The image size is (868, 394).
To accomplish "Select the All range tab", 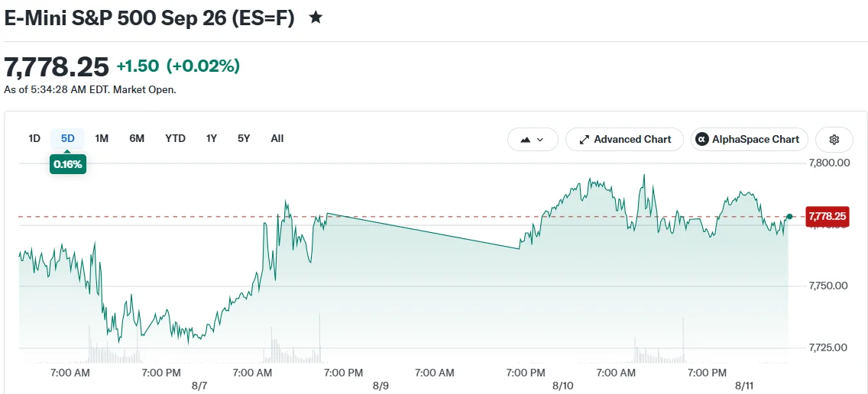I will pyautogui.click(x=277, y=138).
